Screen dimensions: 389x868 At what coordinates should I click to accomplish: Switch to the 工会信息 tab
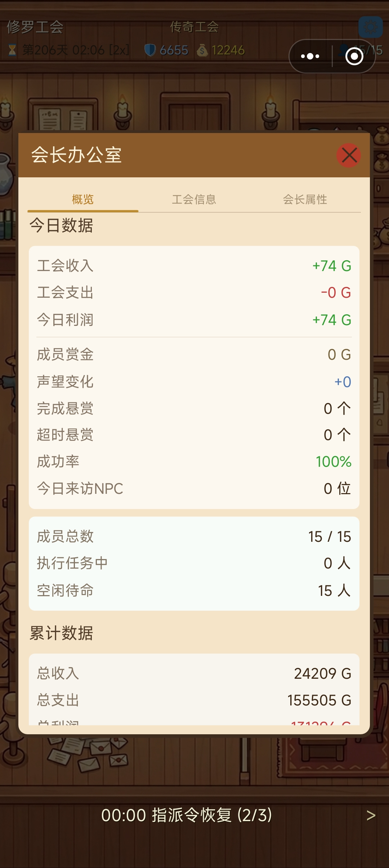(194, 199)
